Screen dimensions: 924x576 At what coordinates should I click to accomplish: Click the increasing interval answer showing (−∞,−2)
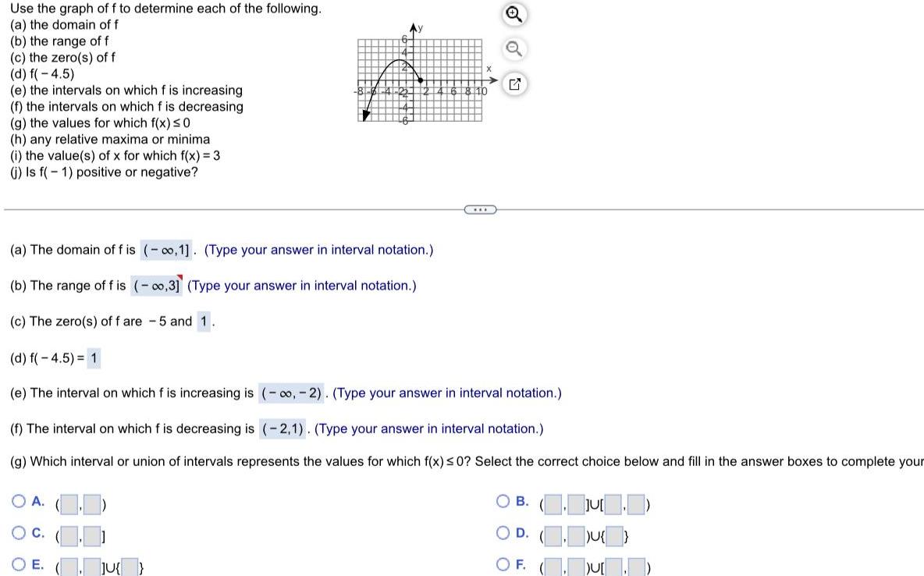[x=290, y=392]
